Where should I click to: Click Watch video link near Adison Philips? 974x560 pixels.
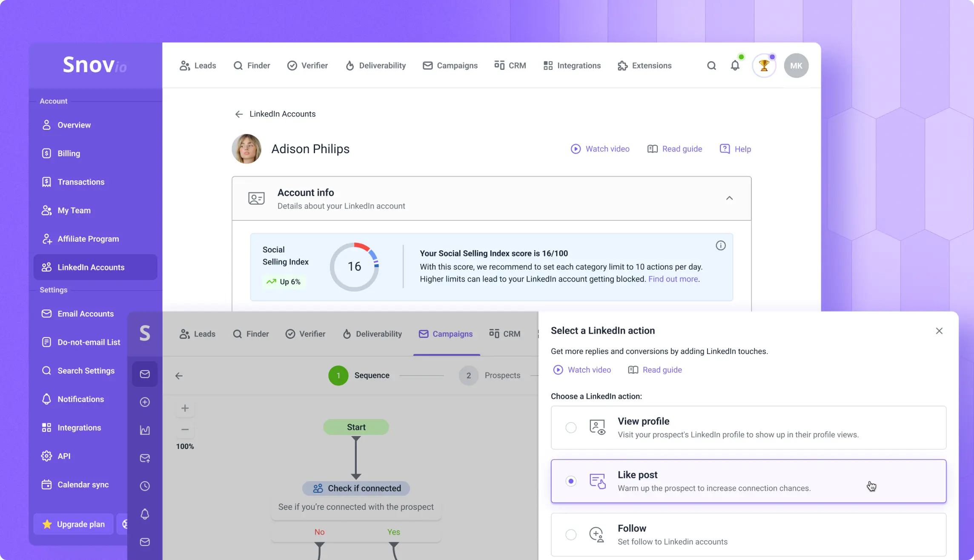coord(600,149)
